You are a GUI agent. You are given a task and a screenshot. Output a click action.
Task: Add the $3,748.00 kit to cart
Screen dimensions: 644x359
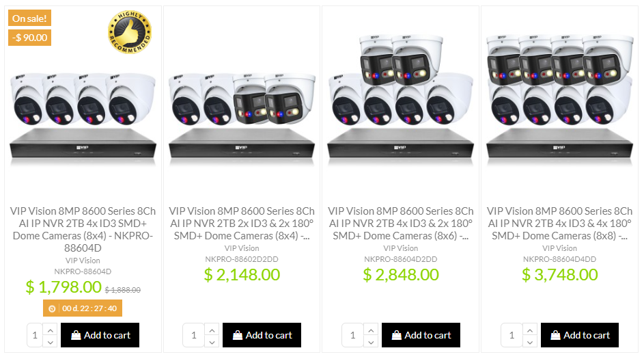(x=580, y=335)
